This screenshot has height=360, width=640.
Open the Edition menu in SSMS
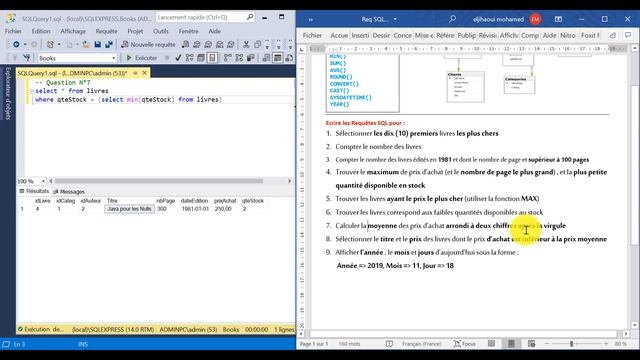tap(41, 31)
